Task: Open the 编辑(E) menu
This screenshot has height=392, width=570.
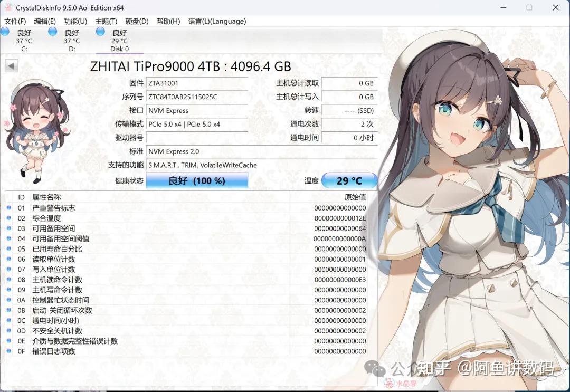Action: pos(45,21)
